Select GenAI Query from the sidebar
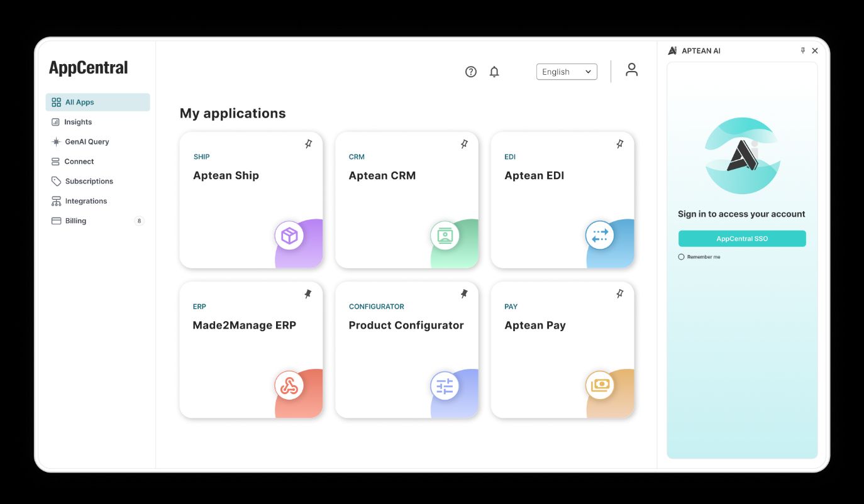 pyautogui.click(x=87, y=141)
